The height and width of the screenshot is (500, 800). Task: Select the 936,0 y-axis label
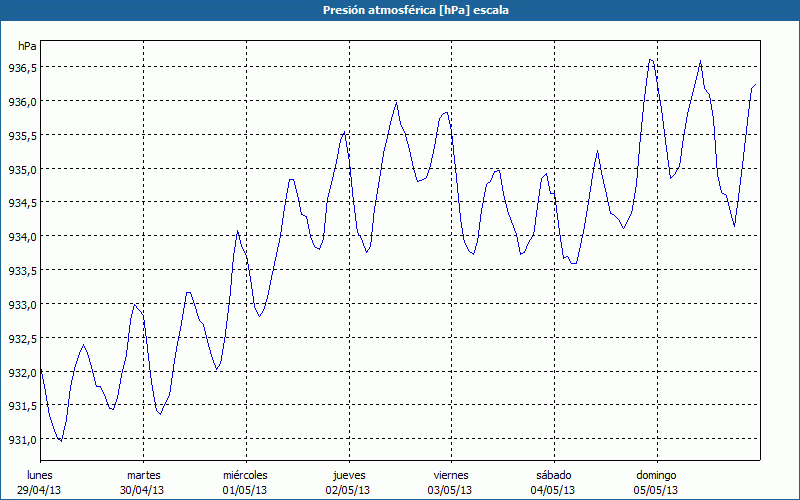22,102
